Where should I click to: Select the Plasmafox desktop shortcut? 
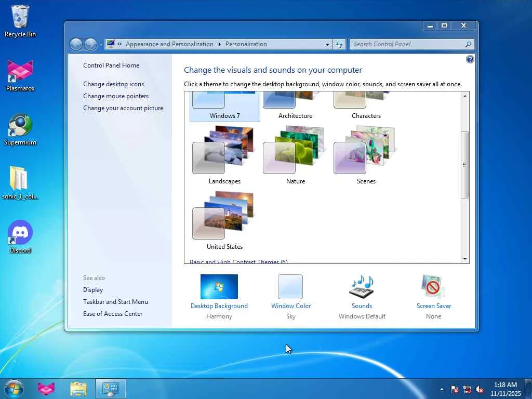click(20, 75)
